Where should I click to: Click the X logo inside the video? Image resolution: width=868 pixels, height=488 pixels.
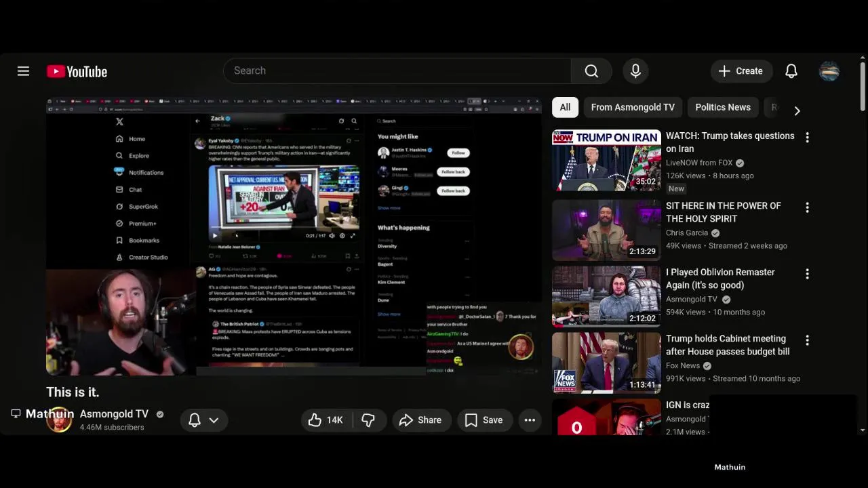click(119, 122)
